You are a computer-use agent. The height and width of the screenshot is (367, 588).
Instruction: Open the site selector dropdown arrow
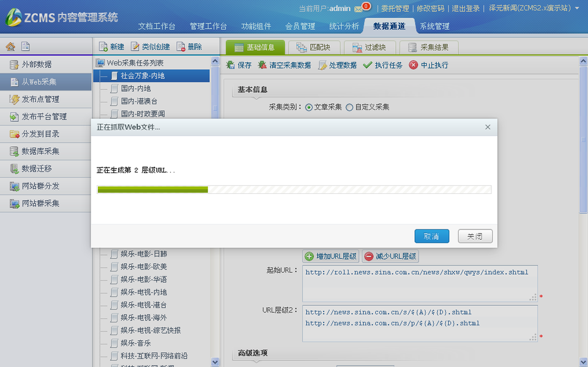(x=578, y=9)
